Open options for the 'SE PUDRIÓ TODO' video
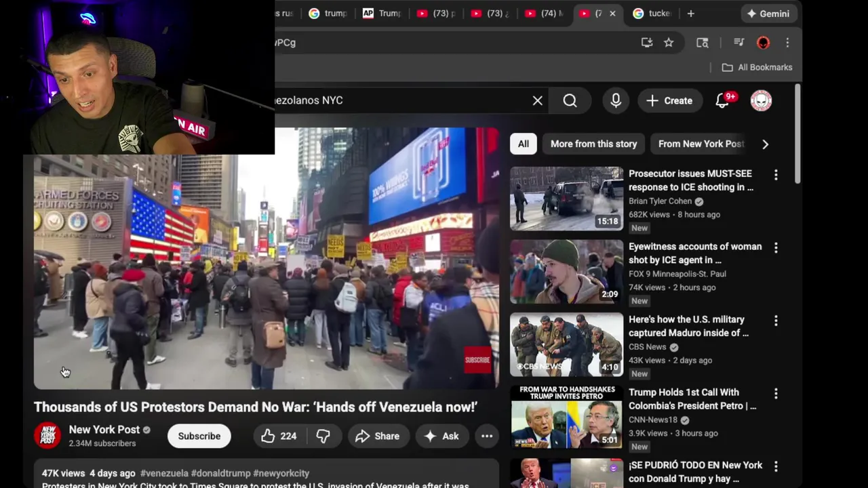The image size is (868, 488). pos(776,466)
